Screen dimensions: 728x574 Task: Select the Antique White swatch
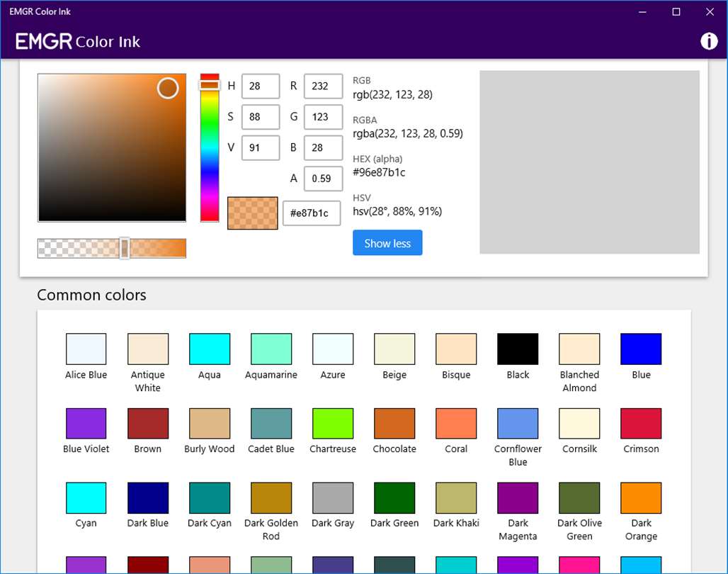click(x=147, y=349)
